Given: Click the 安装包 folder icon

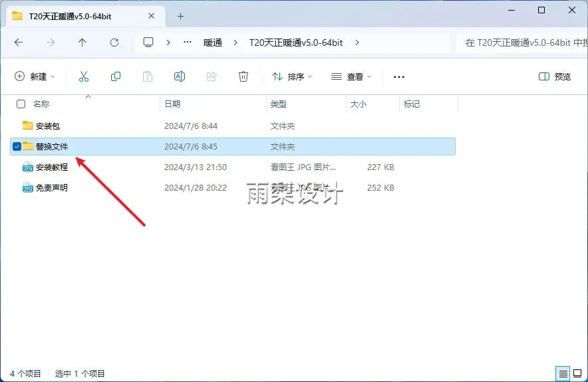Looking at the screenshot, I should pyautogui.click(x=28, y=126).
